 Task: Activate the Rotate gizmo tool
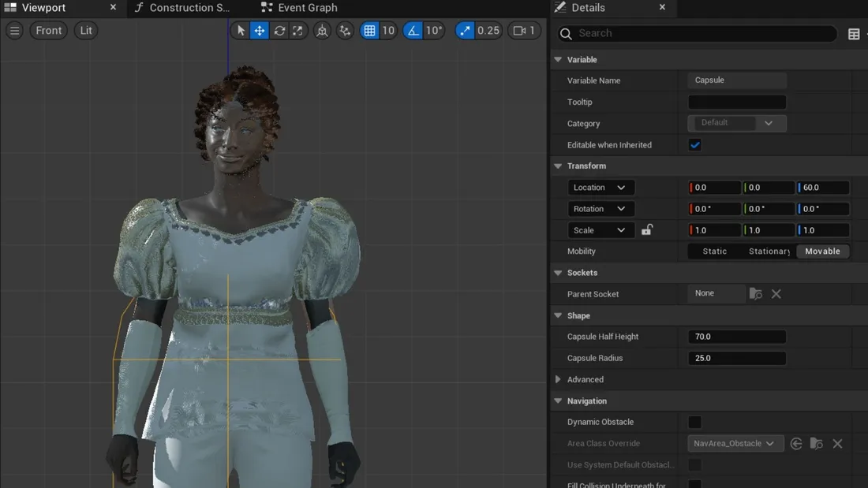(279, 31)
